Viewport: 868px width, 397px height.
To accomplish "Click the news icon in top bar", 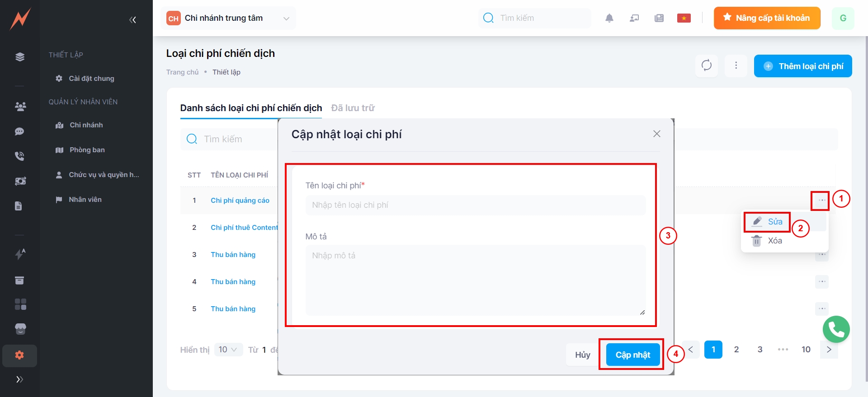I will click(x=659, y=18).
